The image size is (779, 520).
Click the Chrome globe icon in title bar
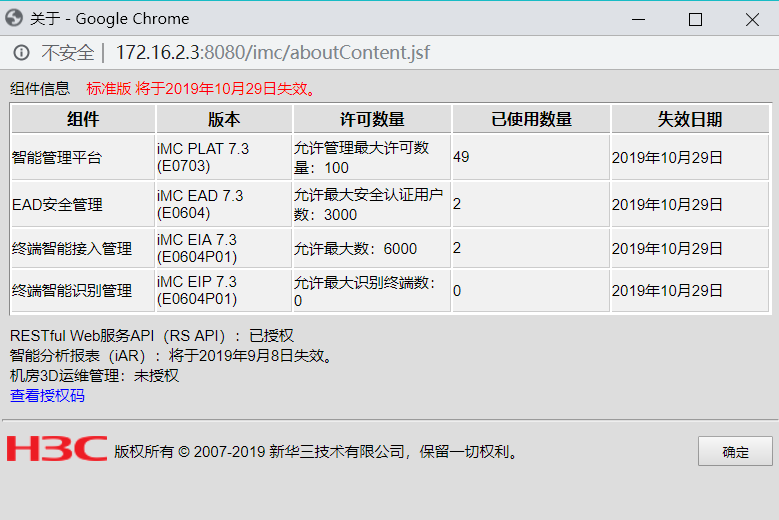click(x=14, y=18)
